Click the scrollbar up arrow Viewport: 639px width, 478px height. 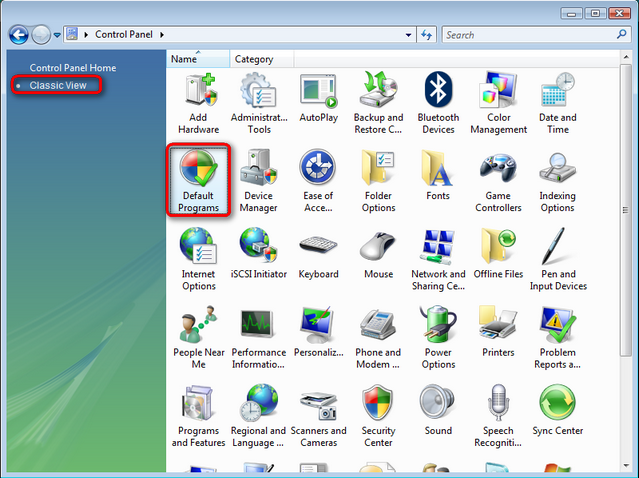click(626, 57)
